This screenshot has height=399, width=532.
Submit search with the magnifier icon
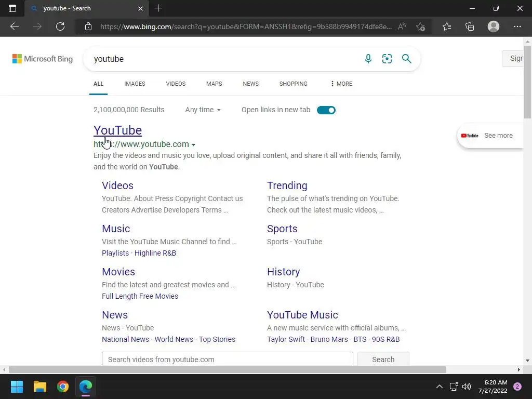click(406, 59)
